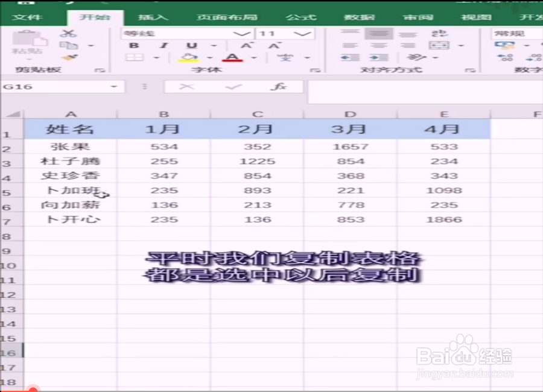Decrease indent icon
Image resolution: width=543 pixels, height=392 pixels.
tap(350, 57)
